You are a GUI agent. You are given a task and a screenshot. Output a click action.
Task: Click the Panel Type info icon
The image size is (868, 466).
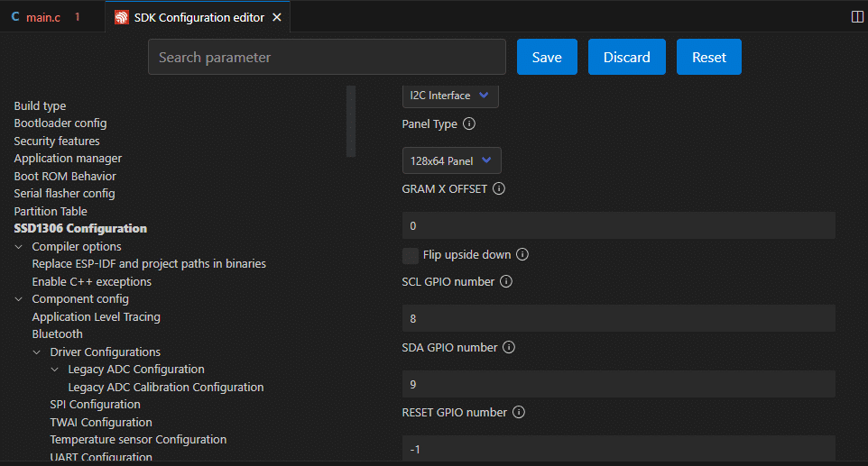[469, 123]
